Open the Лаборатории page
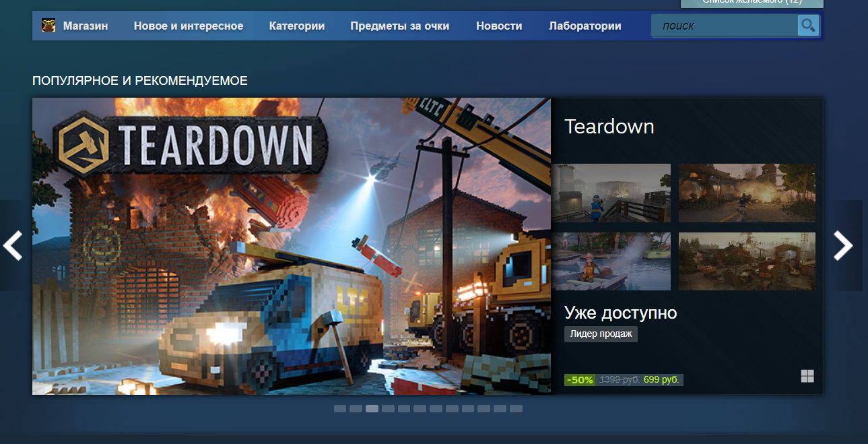Screen dimensions: 868x444 tap(585, 26)
